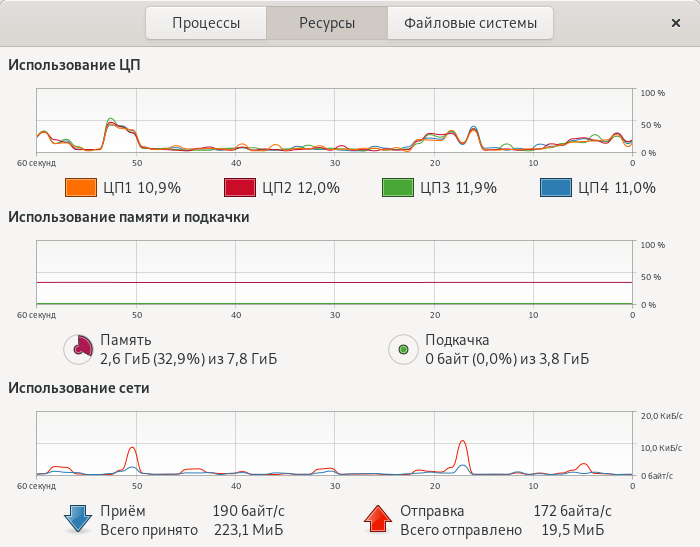
Task: Click inside the CPU usage graph
Action: click(334, 121)
